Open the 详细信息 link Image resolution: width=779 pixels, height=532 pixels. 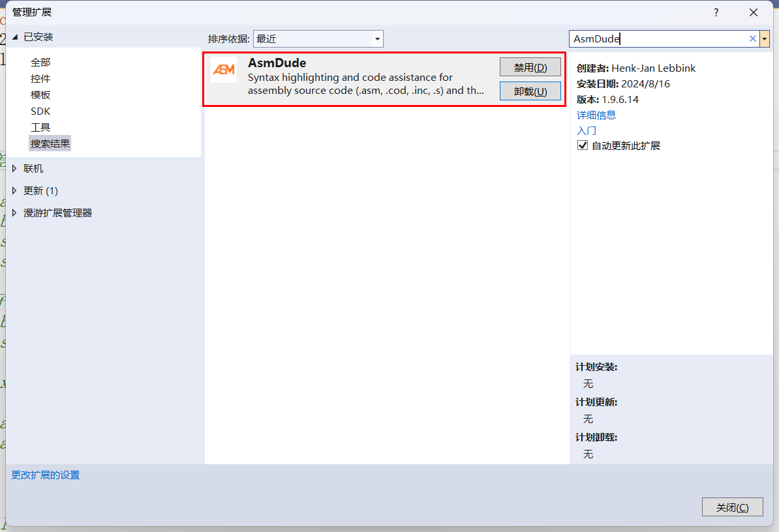[596, 115]
